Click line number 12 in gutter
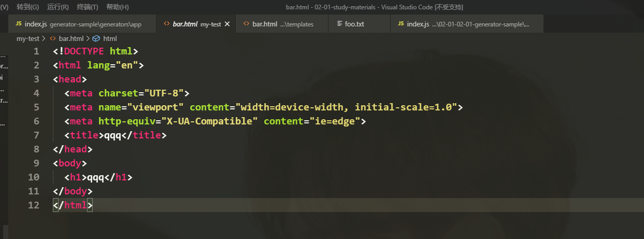The height and width of the screenshot is (239, 644). click(x=33, y=205)
